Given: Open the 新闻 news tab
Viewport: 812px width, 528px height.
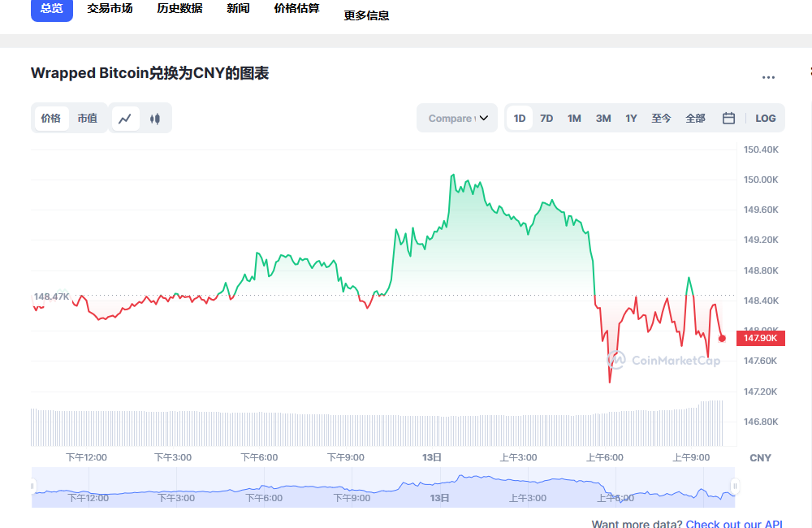Looking at the screenshot, I should (x=238, y=8).
